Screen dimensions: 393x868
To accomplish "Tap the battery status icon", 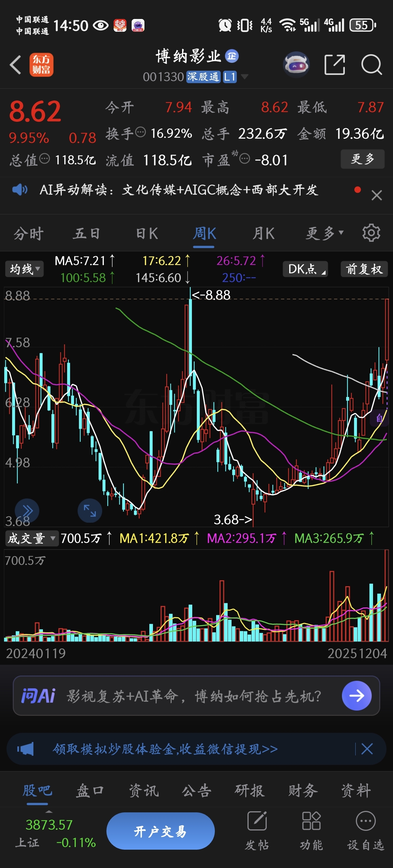I will click(x=363, y=25).
